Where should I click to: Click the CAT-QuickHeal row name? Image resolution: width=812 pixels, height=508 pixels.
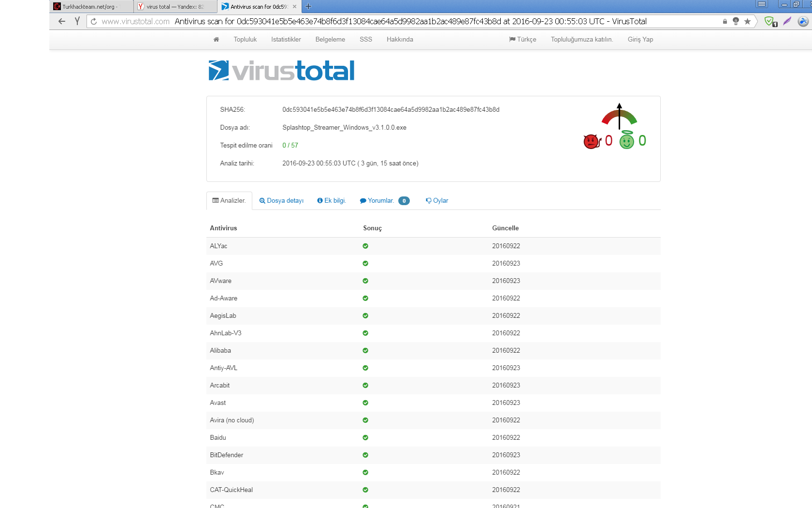pyautogui.click(x=231, y=490)
